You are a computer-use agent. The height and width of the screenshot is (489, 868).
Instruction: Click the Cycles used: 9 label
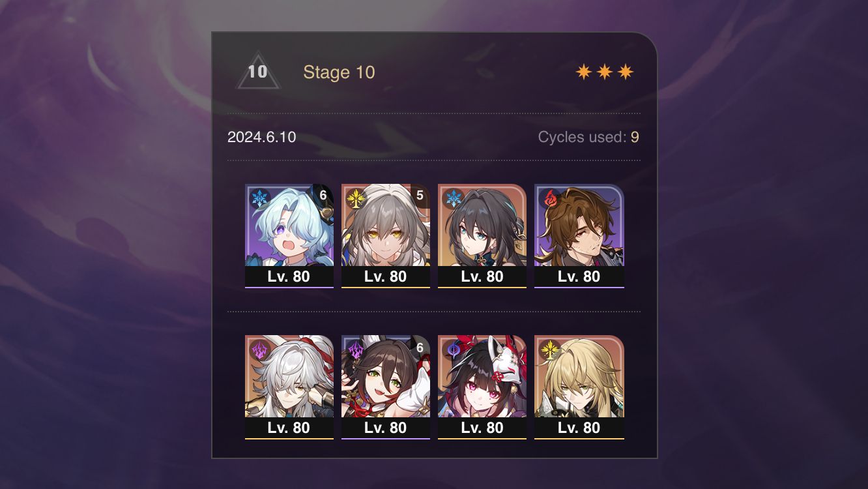click(588, 137)
